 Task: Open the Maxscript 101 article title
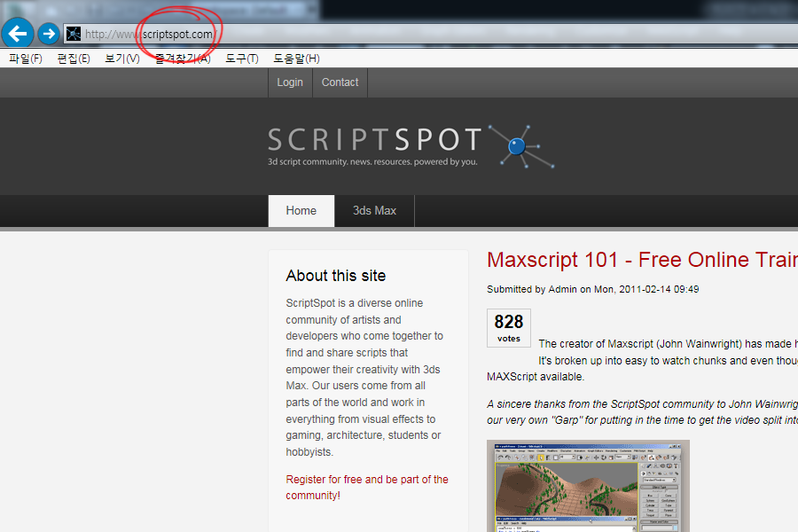pos(642,260)
